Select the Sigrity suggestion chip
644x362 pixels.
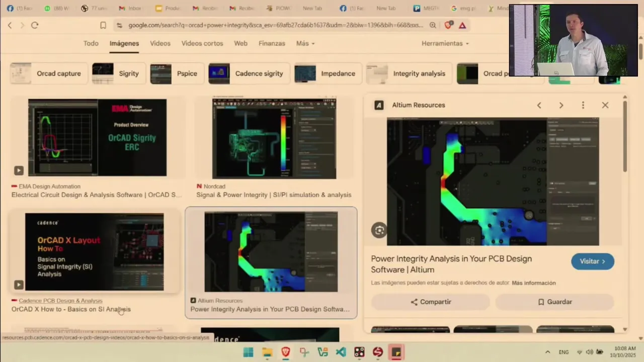tap(119, 73)
